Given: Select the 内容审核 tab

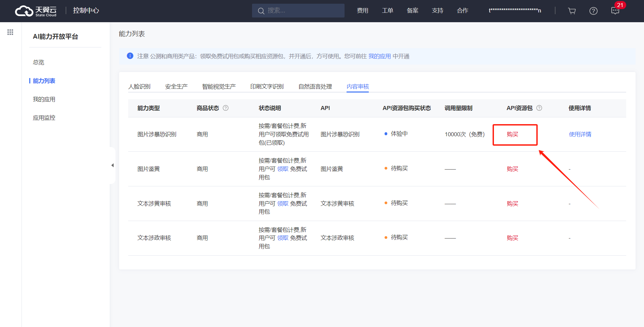Looking at the screenshot, I should pyautogui.click(x=358, y=86).
